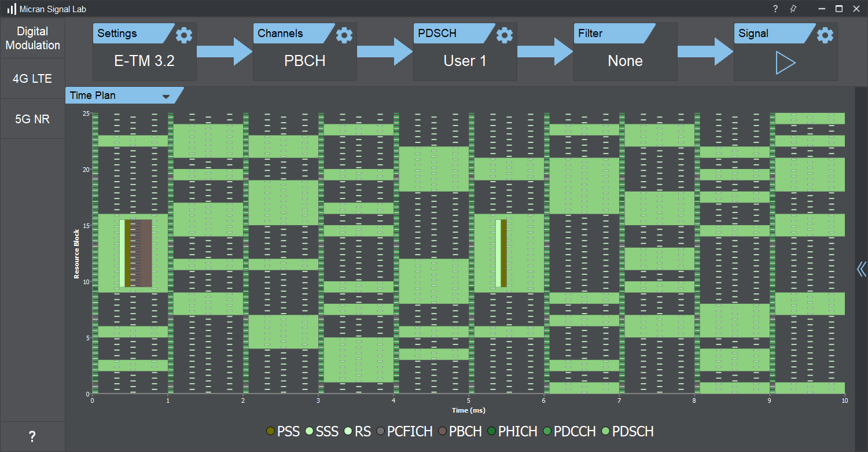This screenshot has width=868, height=452.
Task: Click the pin icon in title bar
Action: [793, 9]
